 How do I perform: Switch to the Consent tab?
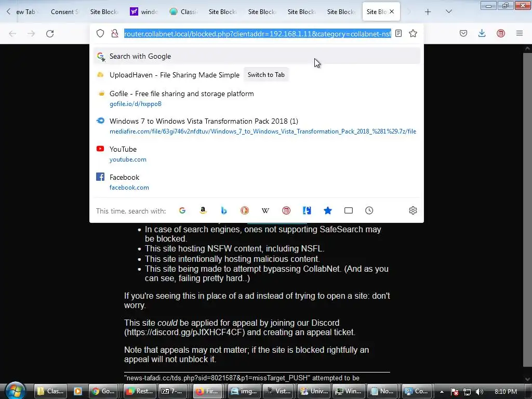(x=64, y=12)
